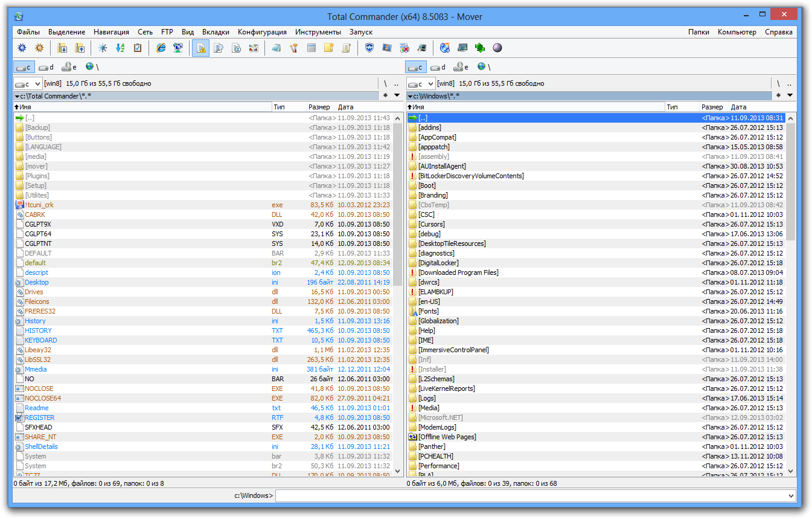Go to parent folder in left panel
Screen dimensions: 812x519
pos(396,83)
